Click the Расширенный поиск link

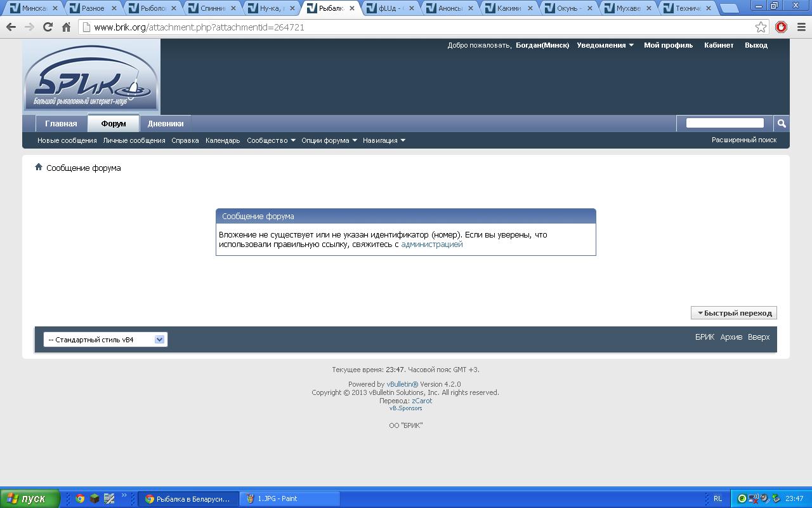(x=743, y=140)
